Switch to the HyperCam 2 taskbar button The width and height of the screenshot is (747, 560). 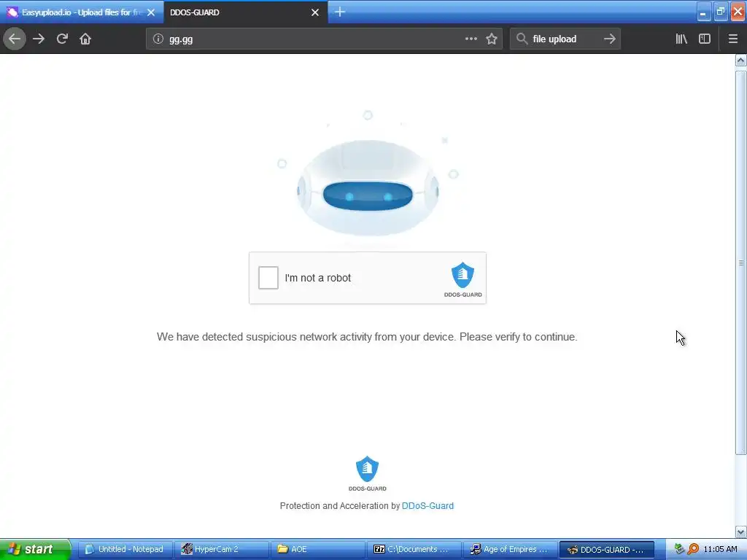[x=221, y=549]
